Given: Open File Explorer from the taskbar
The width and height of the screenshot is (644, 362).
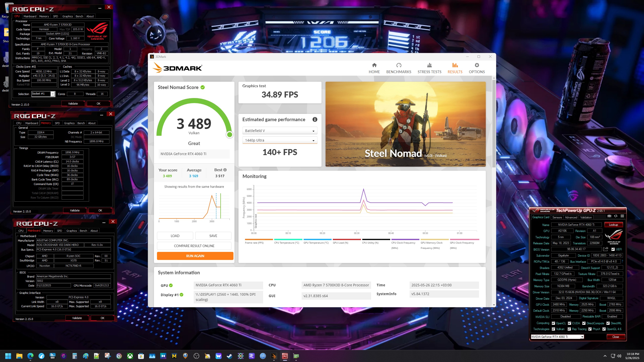Looking at the screenshot, I should tap(19, 356).
